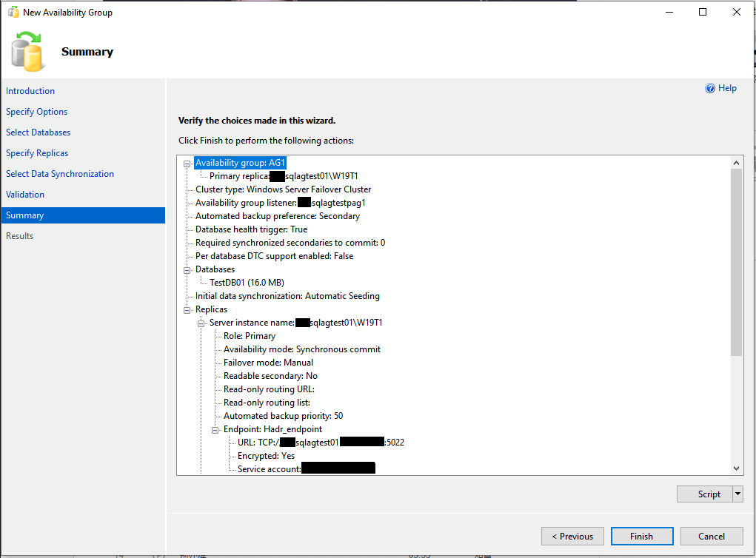This screenshot has height=558, width=756.
Task: Open the Script button dropdown arrow
Action: tap(737, 494)
